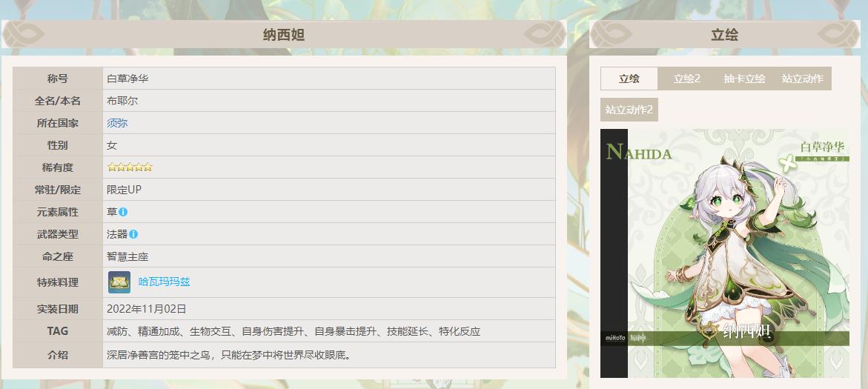Viewport: 868px width, 389px height.
Task: Switch to the 立绘2 tab
Action: pos(687,79)
